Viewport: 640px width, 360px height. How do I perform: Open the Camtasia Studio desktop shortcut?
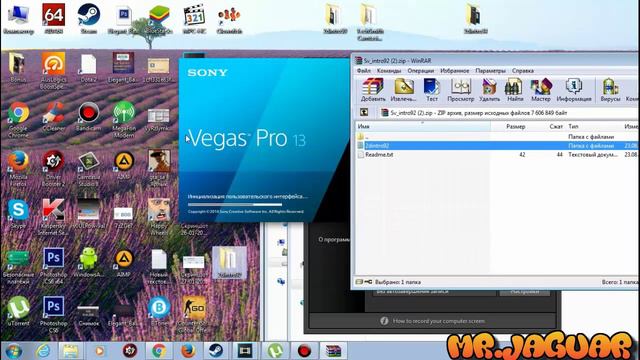pyautogui.click(x=89, y=168)
